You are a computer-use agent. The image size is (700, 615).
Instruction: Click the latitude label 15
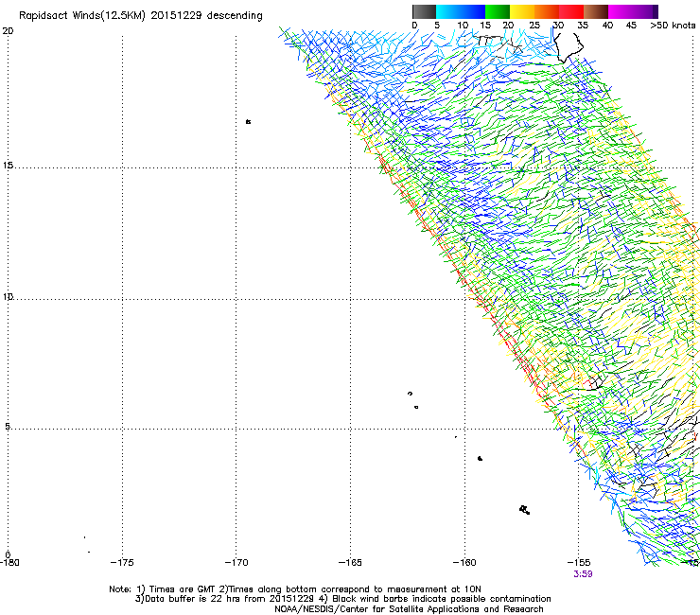click(x=8, y=166)
